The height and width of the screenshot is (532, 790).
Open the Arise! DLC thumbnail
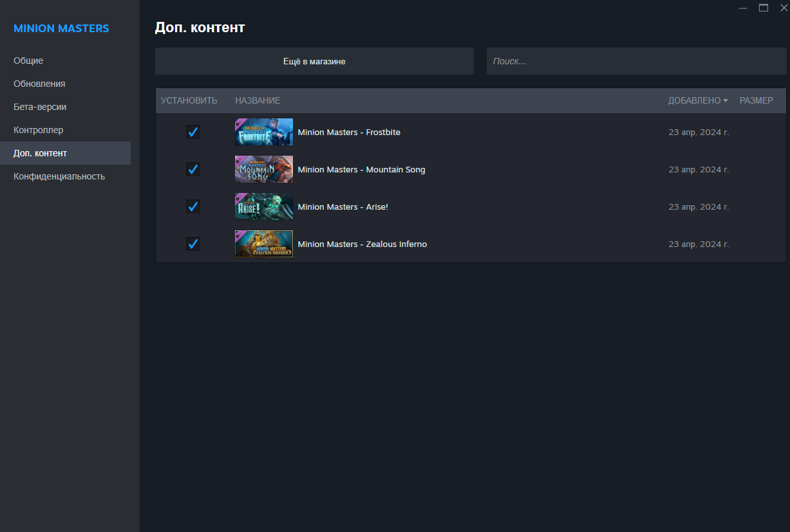tap(264, 206)
